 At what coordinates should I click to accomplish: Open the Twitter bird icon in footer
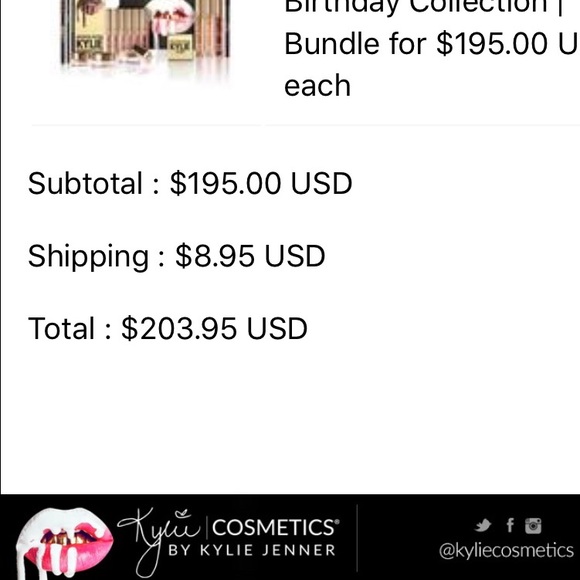(x=483, y=525)
